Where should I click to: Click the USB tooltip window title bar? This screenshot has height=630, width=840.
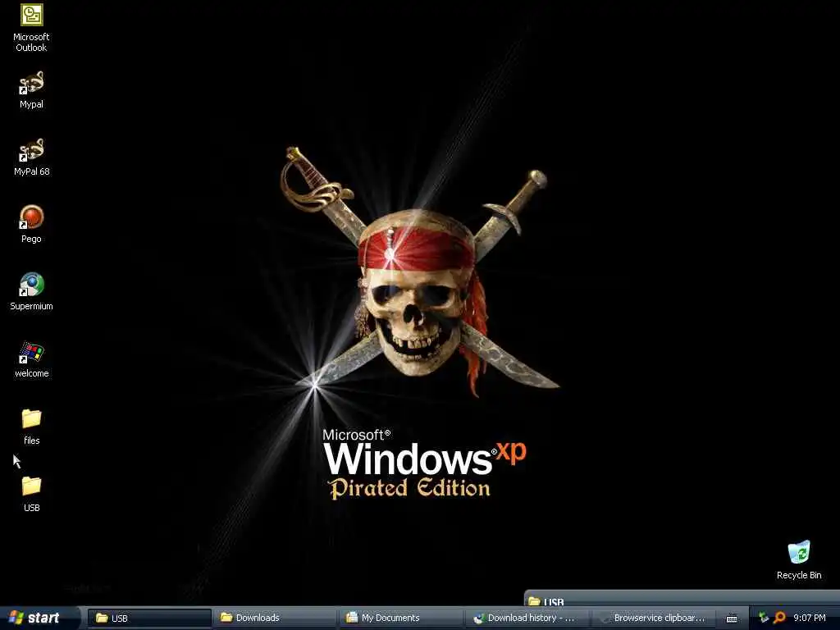click(x=682, y=599)
